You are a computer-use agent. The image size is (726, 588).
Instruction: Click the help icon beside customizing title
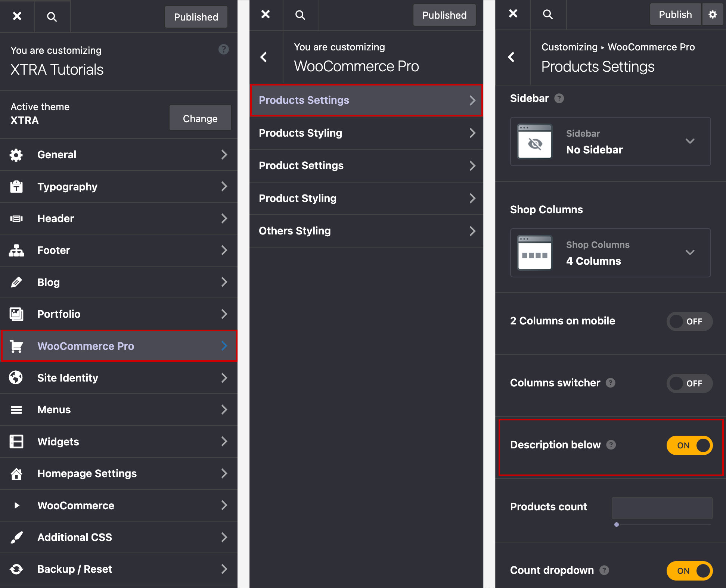[x=223, y=49]
